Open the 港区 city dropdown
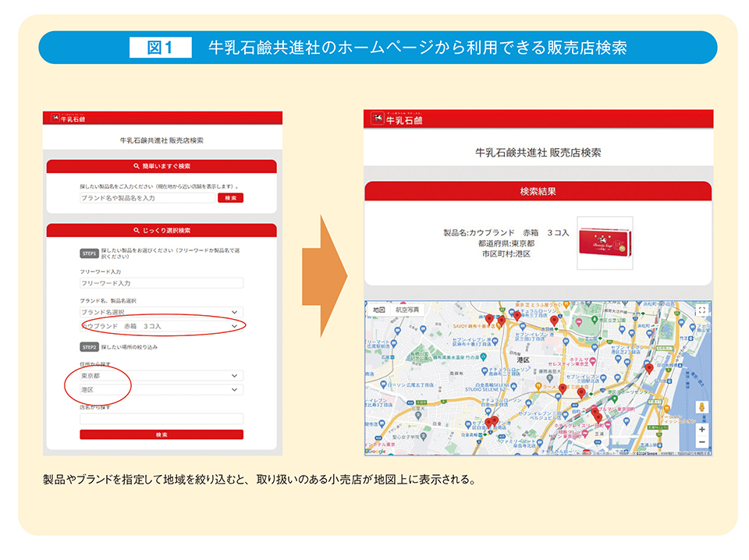This screenshot has height=560, width=749. [x=162, y=389]
